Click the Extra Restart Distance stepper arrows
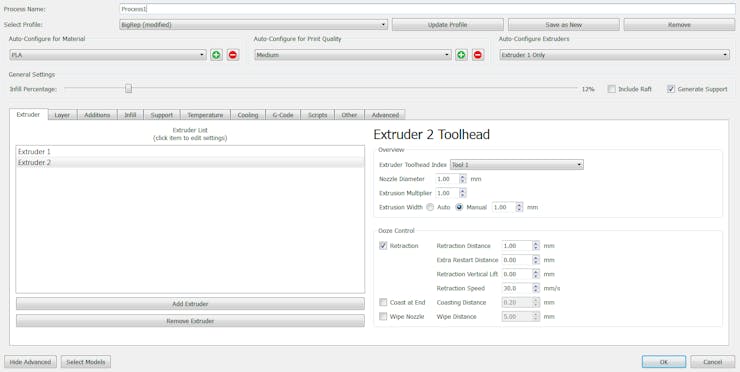 [x=536, y=260]
